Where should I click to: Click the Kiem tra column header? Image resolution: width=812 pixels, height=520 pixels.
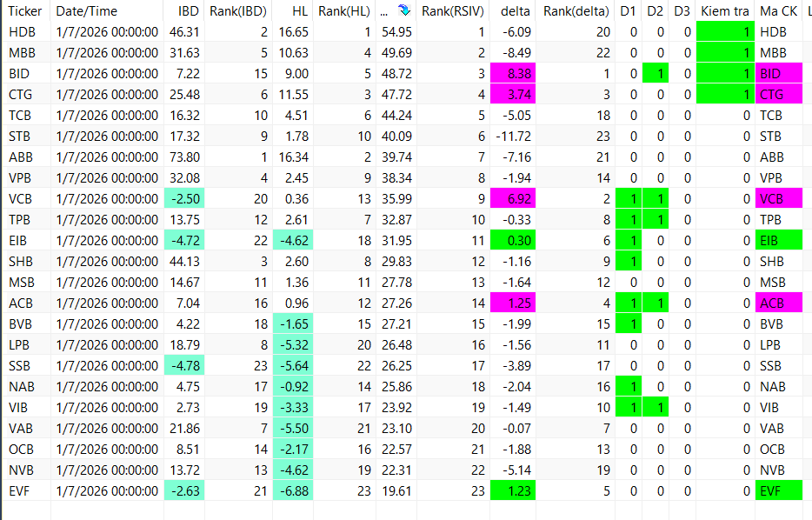725,11
